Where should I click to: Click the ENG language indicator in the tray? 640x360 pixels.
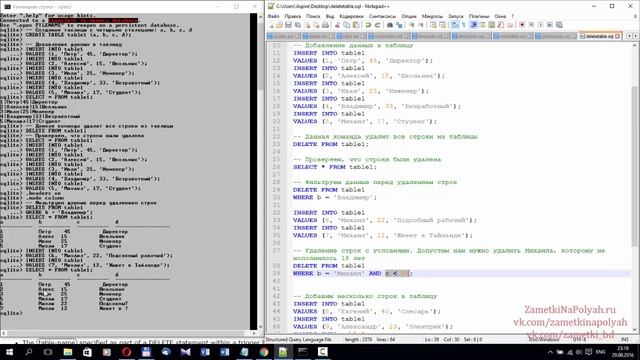[x=600, y=352]
